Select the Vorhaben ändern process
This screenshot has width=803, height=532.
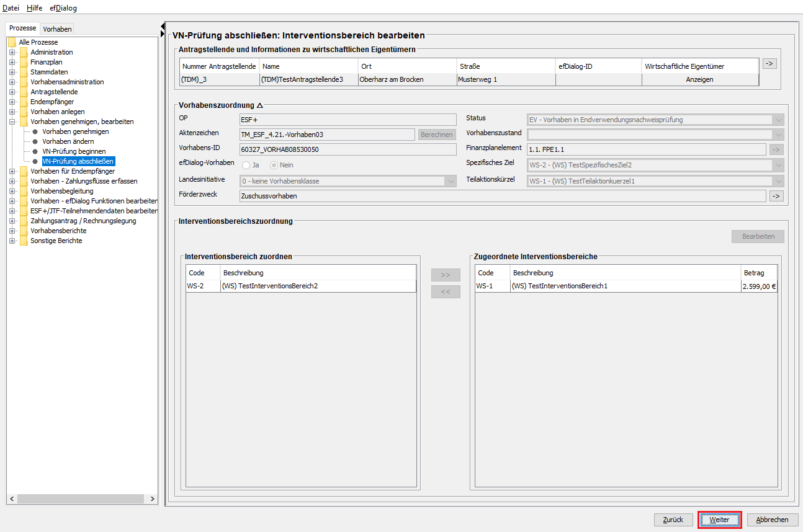point(68,141)
